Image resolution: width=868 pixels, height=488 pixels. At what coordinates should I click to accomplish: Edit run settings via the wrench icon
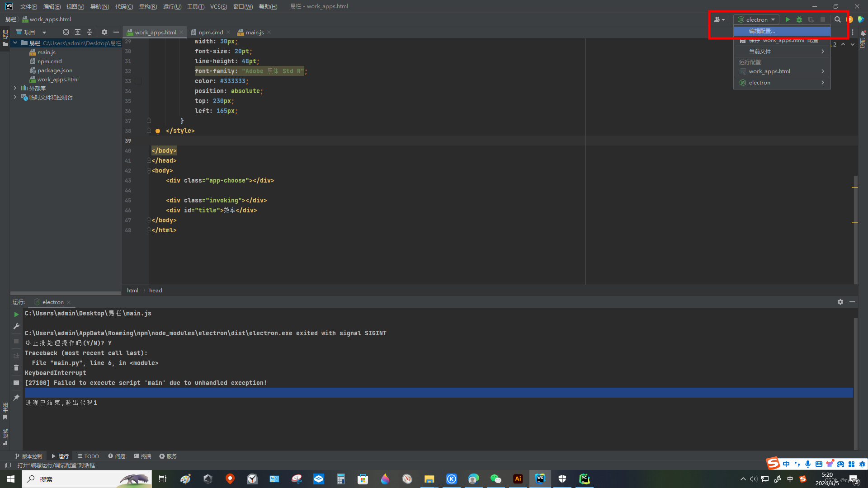tap(16, 325)
